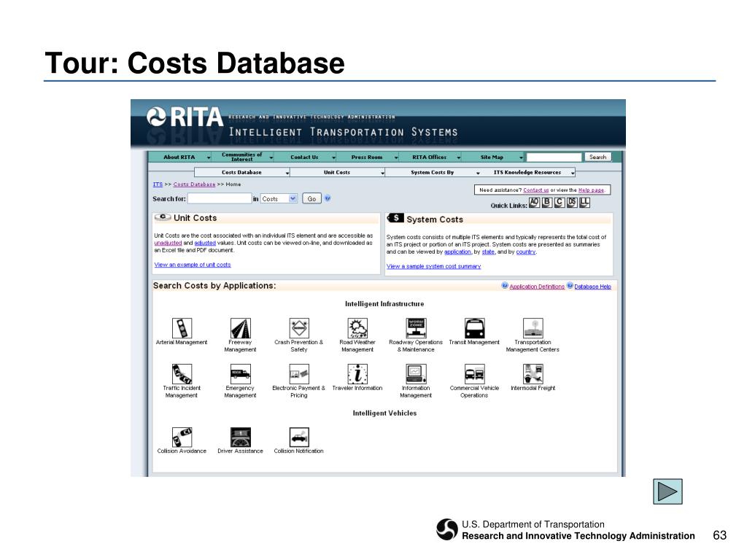Click the DS quick link icon
The height and width of the screenshot is (560, 747).
(572, 203)
